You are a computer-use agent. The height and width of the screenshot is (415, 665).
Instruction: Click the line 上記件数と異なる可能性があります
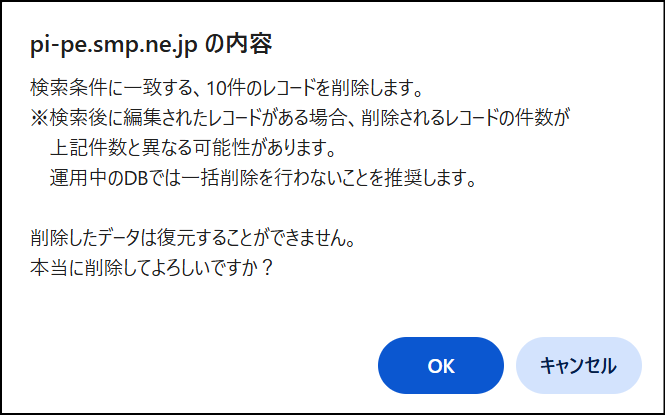coord(193,148)
